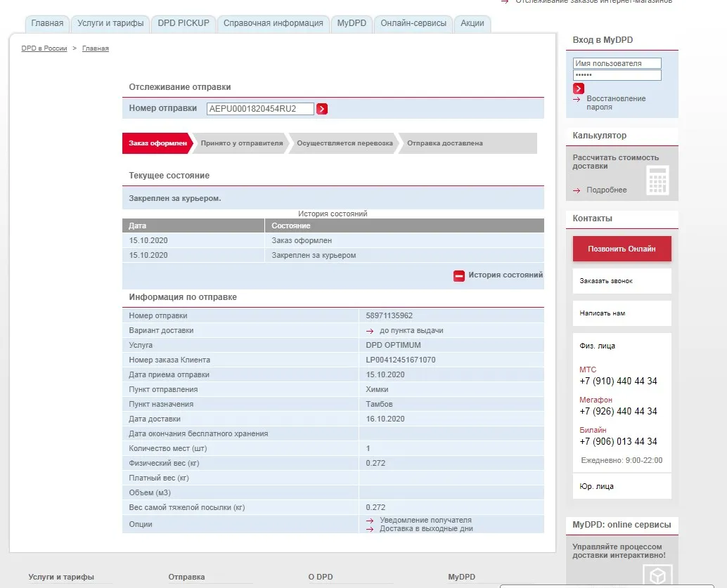Click Уведомление получателя option link

[x=425, y=521]
